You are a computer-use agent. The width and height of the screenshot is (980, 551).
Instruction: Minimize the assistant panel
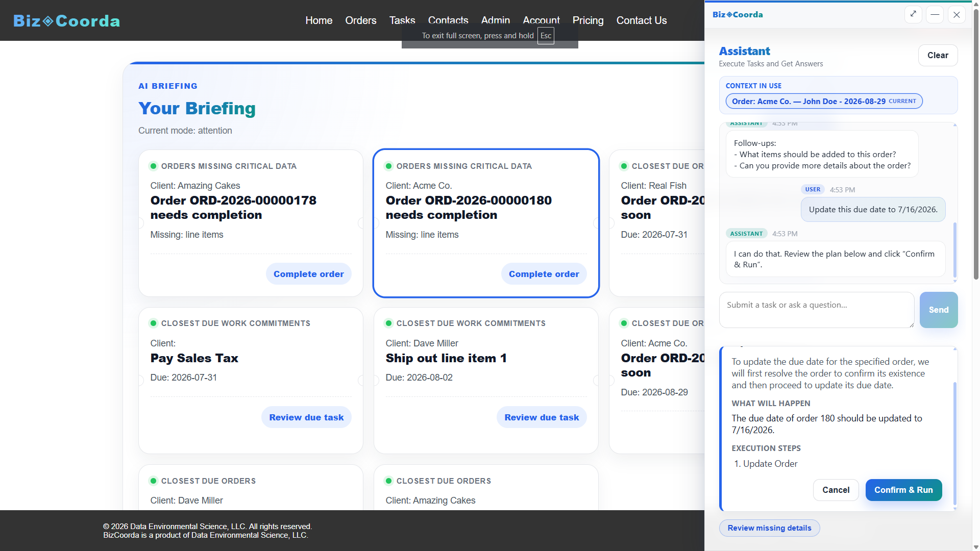935,14
